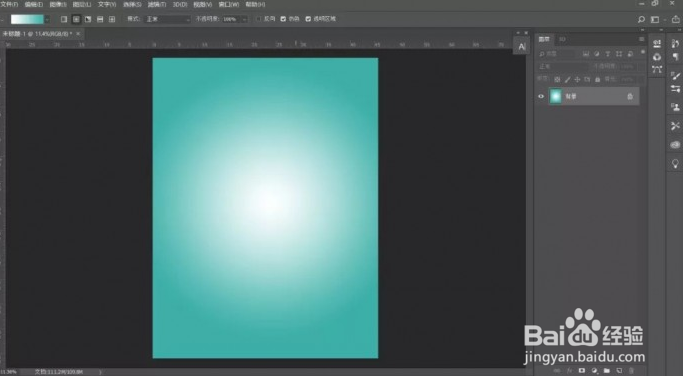Click create new group folder icon
The width and height of the screenshot is (683, 381).
[x=607, y=371]
